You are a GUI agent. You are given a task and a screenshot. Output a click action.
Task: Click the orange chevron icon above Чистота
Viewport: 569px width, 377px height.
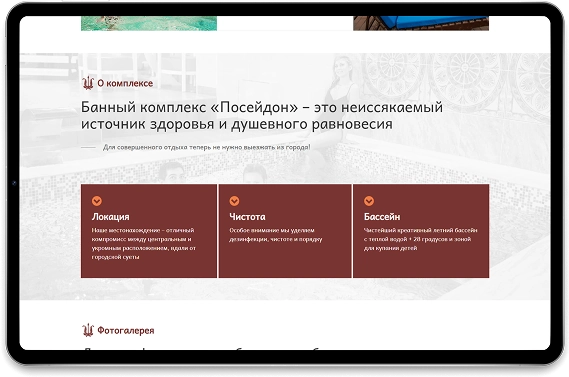[x=234, y=201]
